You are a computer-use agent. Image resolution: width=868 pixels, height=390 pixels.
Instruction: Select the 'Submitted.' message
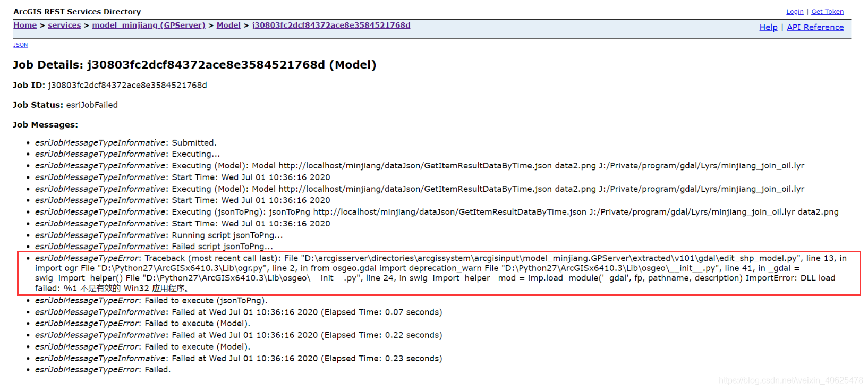pyautogui.click(x=126, y=143)
